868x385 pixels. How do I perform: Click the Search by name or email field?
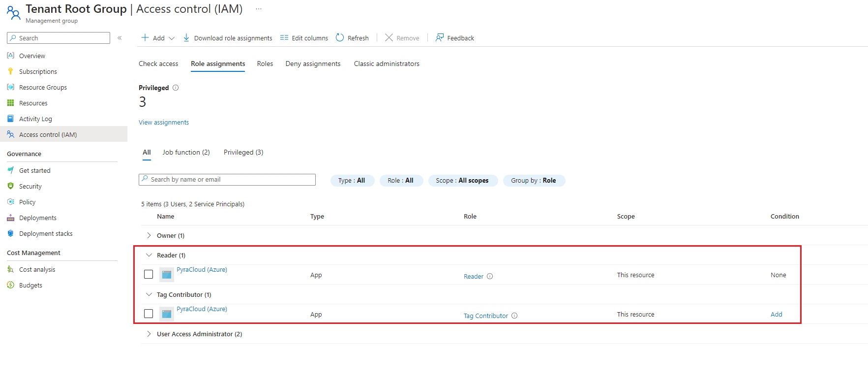[x=227, y=180]
